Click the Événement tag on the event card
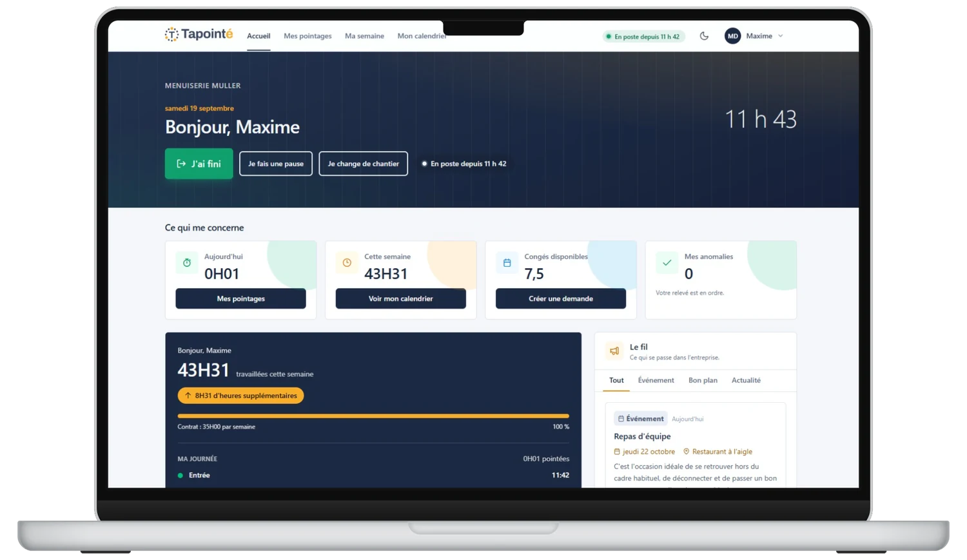The height and width of the screenshot is (560, 967). point(640,419)
